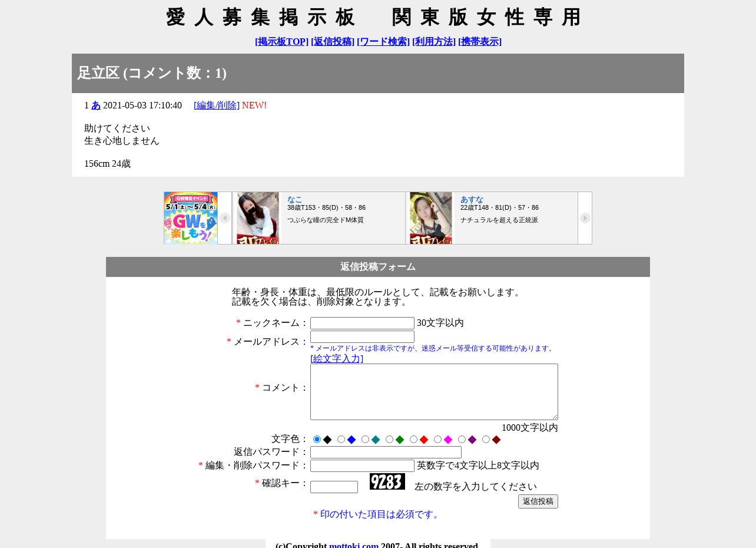Screen dimensions: 756x548
Task: Click the ad carousel right arrow
Action: (x=585, y=218)
